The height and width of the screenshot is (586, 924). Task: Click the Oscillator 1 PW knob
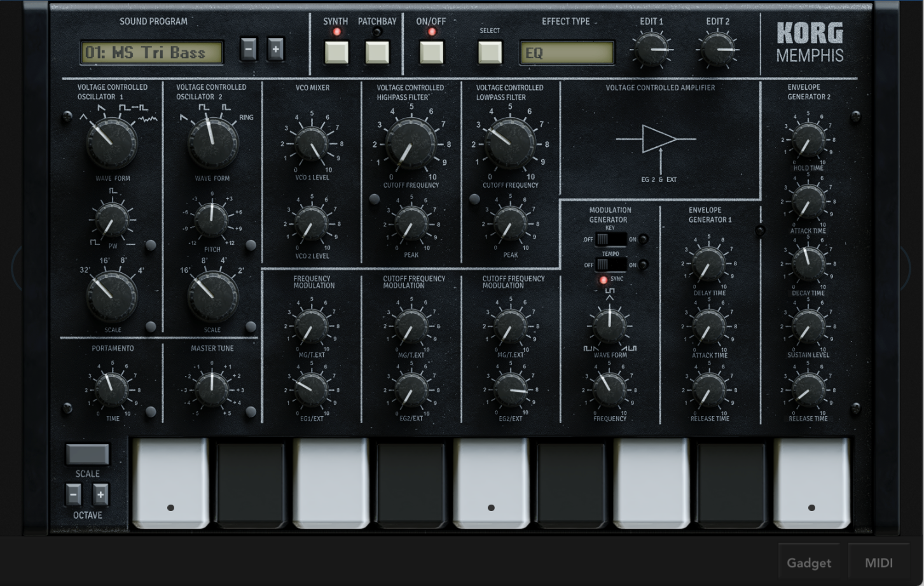[x=112, y=220]
